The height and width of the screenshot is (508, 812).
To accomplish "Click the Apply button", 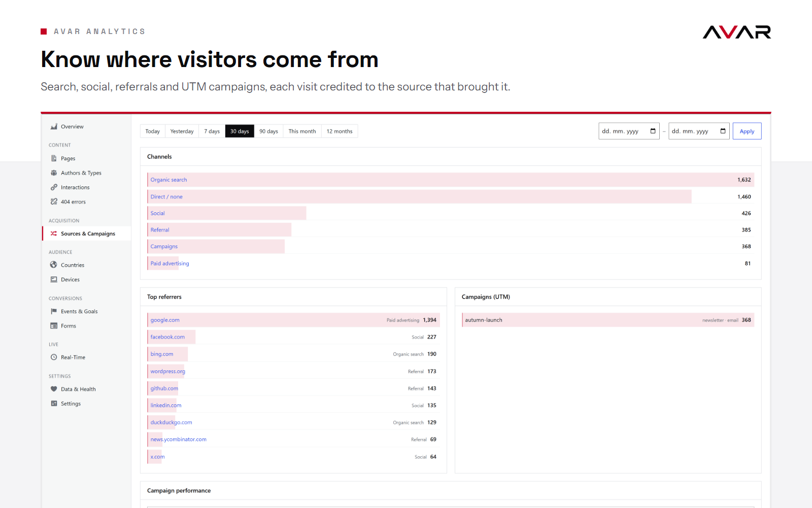I will (x=747, y=131).
